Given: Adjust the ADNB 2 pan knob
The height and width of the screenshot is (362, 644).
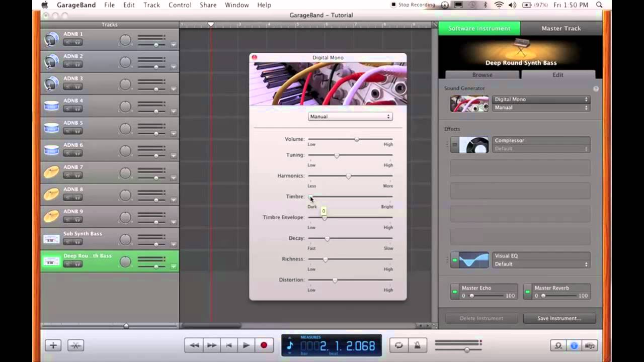Looking at the screenshot, I should pyautogui.click(x=125, y=62).
